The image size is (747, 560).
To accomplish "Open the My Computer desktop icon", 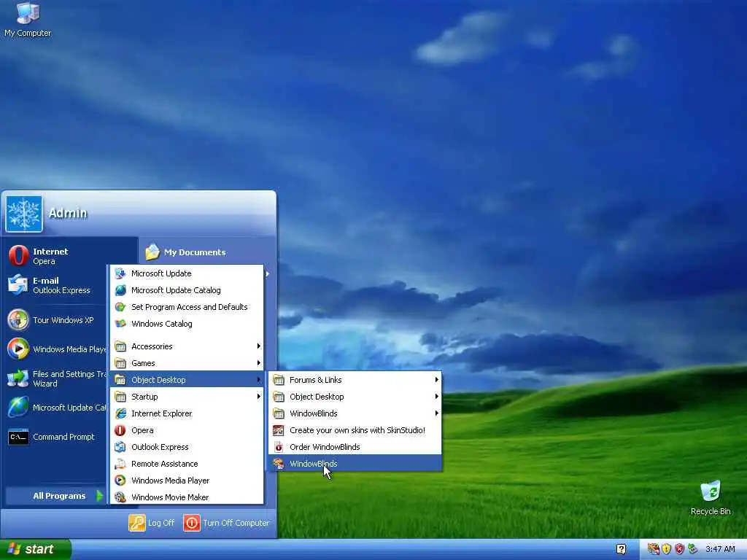I will [28, 19].
